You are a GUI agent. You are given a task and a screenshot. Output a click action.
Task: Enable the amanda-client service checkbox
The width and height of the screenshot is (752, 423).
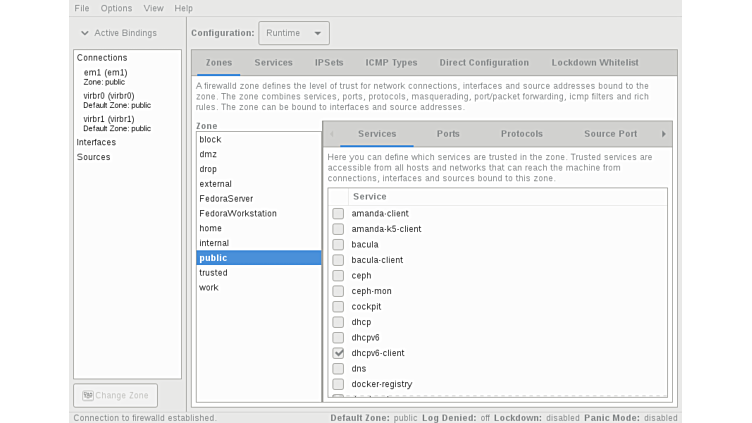click(x=338, y=214)
